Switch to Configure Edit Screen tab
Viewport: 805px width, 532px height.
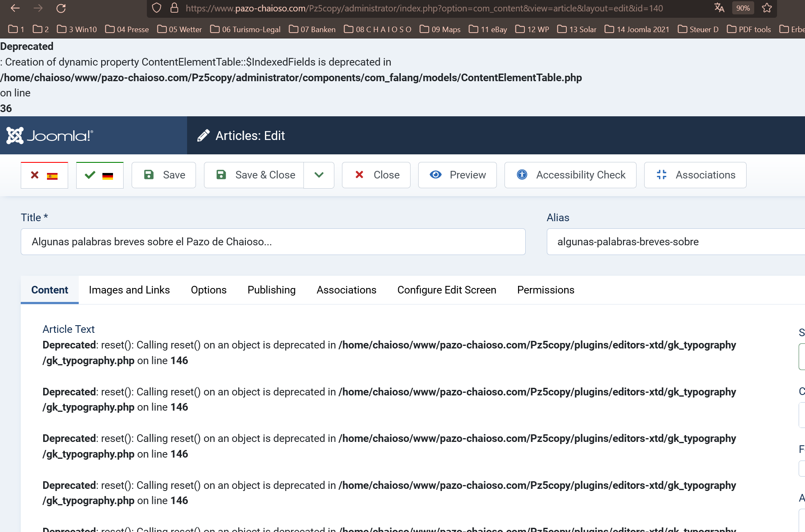(447, 290)
